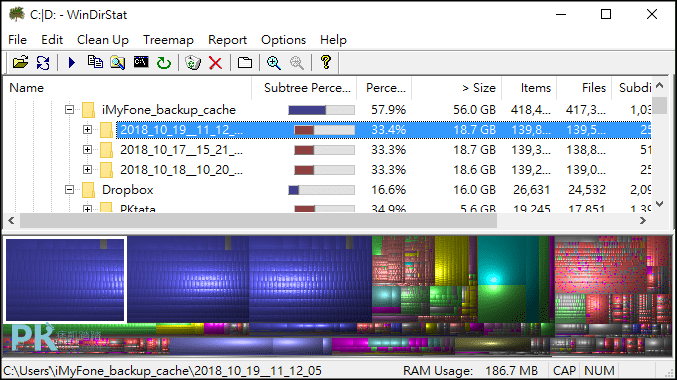The height and width of the screenshot is (380, 677).
Task: Collapse the iMyFone_backup_cache folder
Action: [69, 109]
